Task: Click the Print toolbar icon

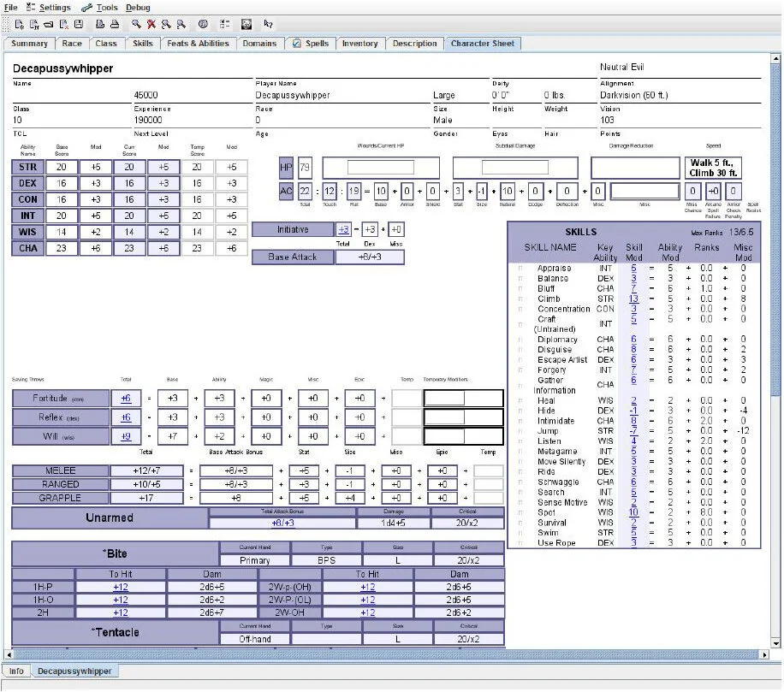Action: click(115, 24)
